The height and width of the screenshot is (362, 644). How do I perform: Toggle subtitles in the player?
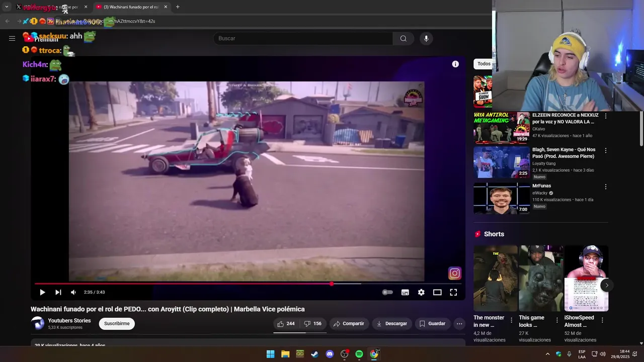[405, 292]
